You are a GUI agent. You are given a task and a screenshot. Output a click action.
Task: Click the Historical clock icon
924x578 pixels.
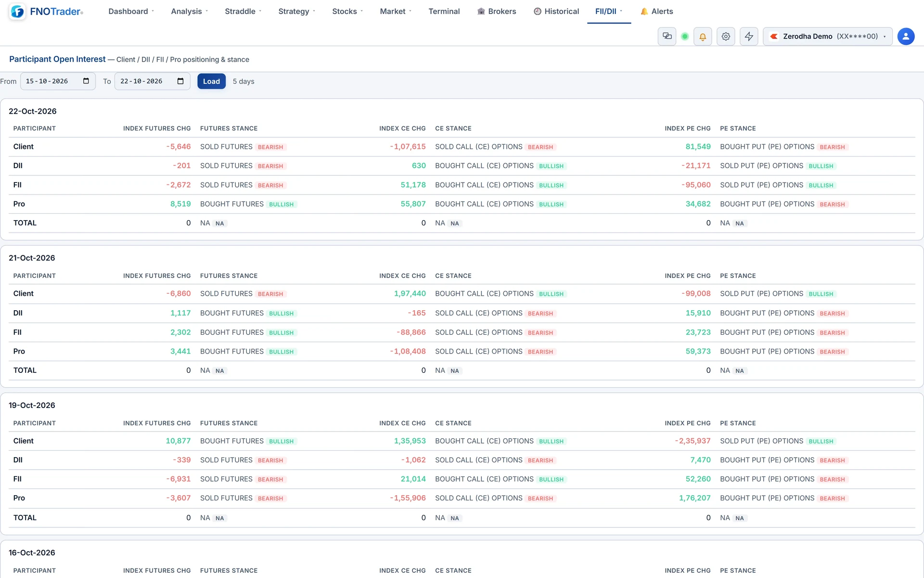click(538, 11)
